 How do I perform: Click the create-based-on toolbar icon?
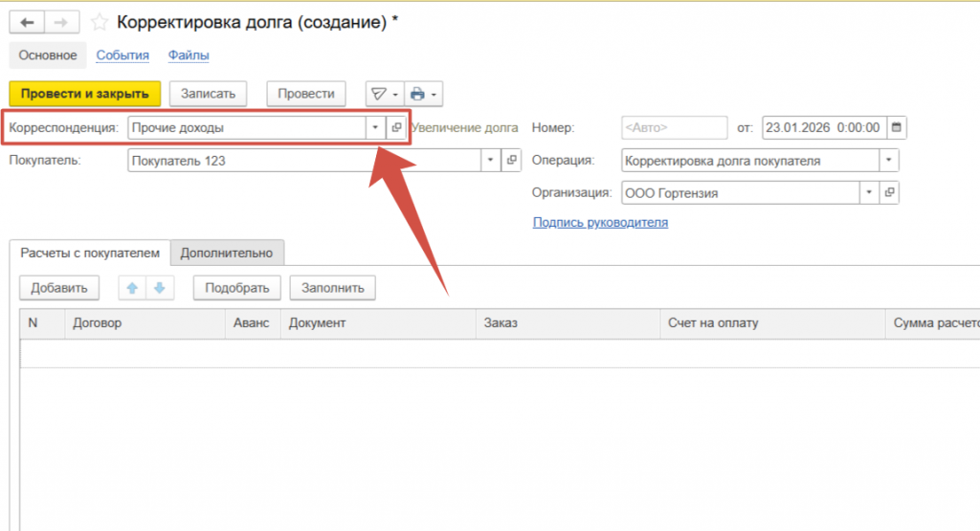coord(384,94)
